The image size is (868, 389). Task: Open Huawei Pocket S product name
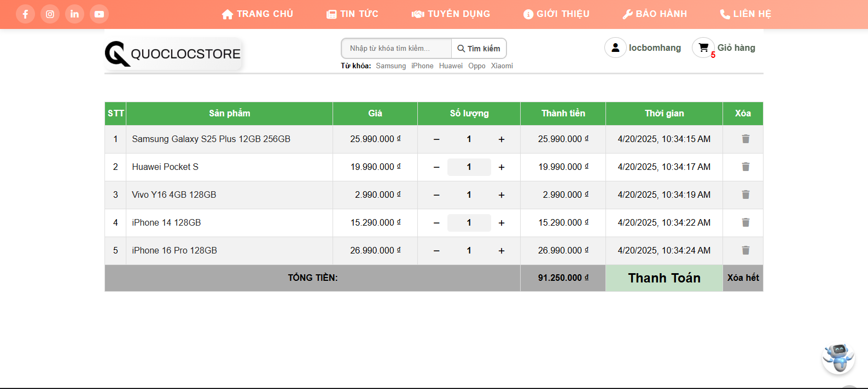pos(165,167)
